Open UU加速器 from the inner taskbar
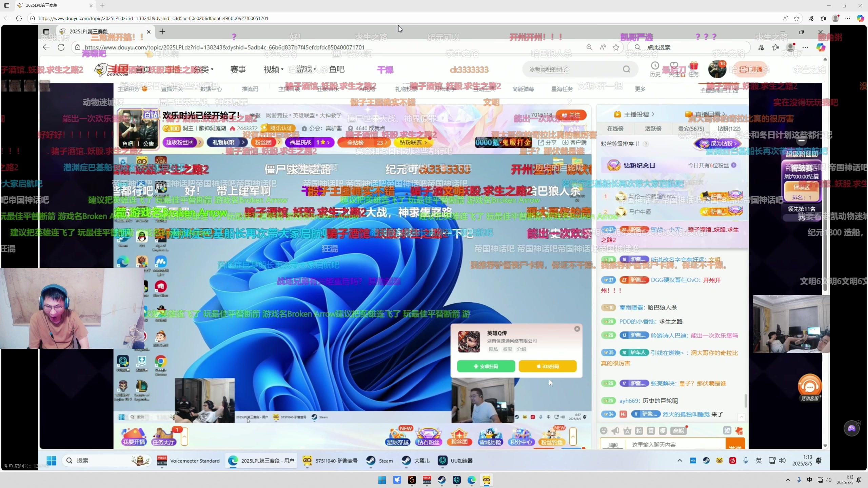Viewport: 868px width, 488px height. click(455, 461)
